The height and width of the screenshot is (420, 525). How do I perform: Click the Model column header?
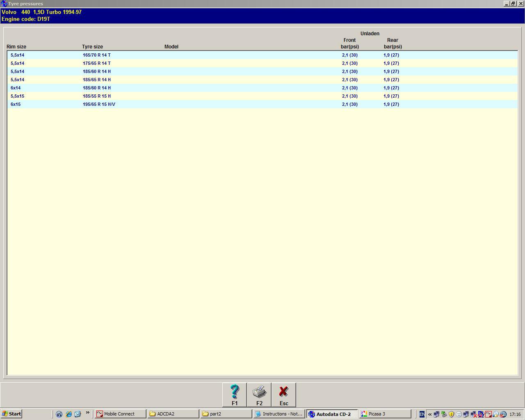171,47
